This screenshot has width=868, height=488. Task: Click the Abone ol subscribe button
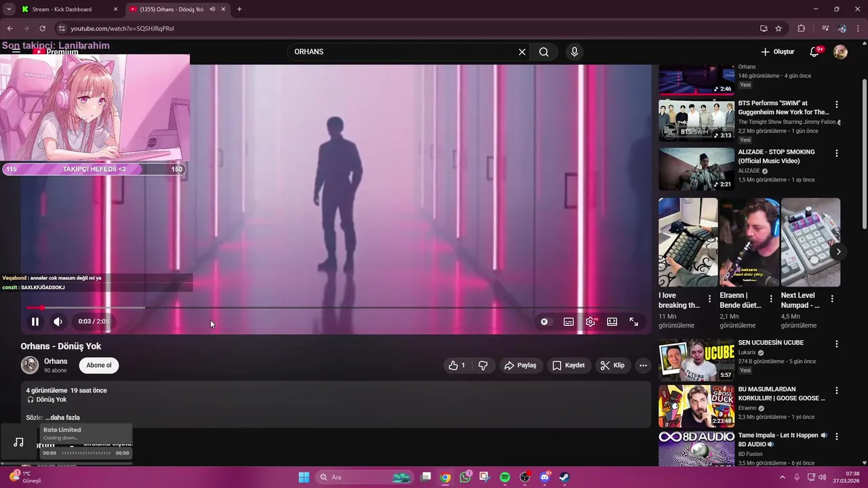coord(99,365)
